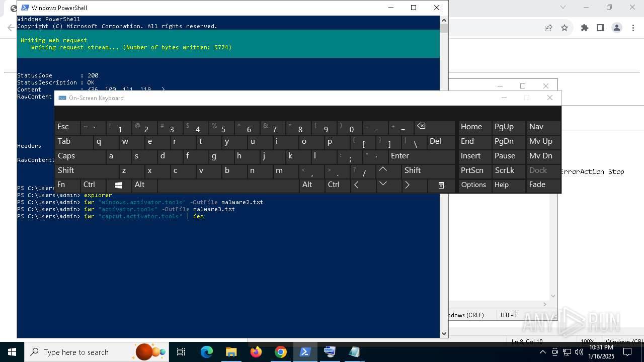
Task: Switch to Chrome in taskbar
Action: [281, 352]
